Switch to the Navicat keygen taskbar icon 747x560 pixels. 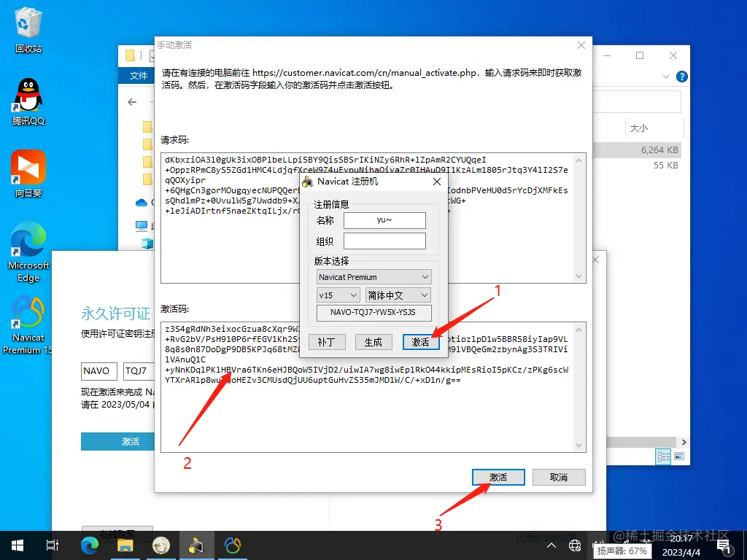(196, 545)
